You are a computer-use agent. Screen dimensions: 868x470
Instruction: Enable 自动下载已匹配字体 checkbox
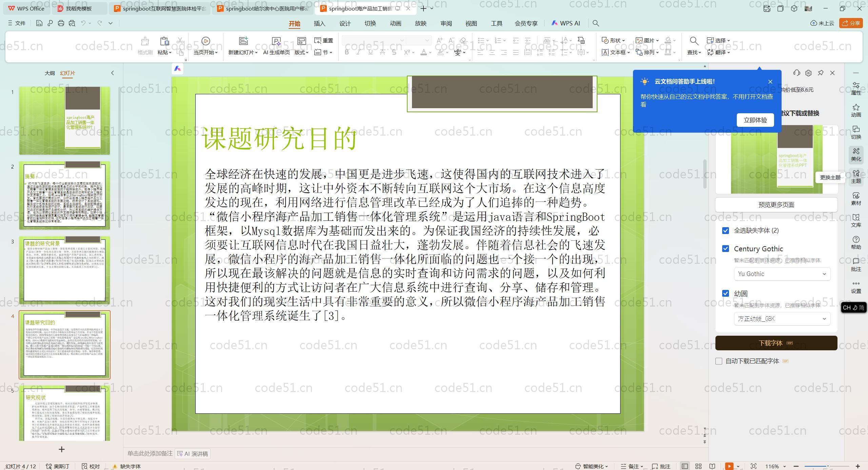[719, 361]
